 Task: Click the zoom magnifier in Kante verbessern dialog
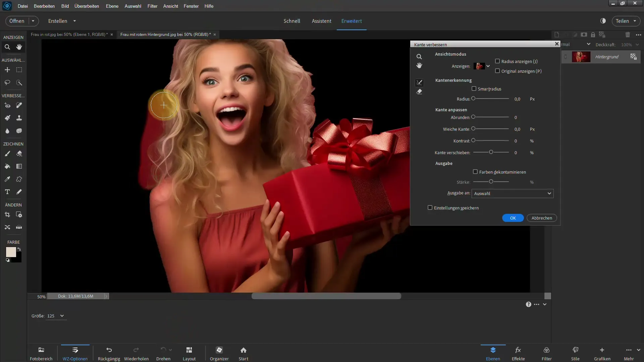tap(419, 57)
